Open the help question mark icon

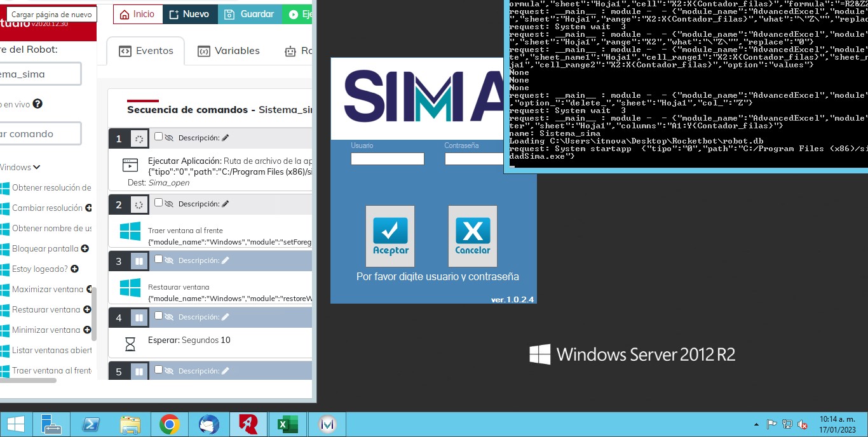[x=37, y=104]
